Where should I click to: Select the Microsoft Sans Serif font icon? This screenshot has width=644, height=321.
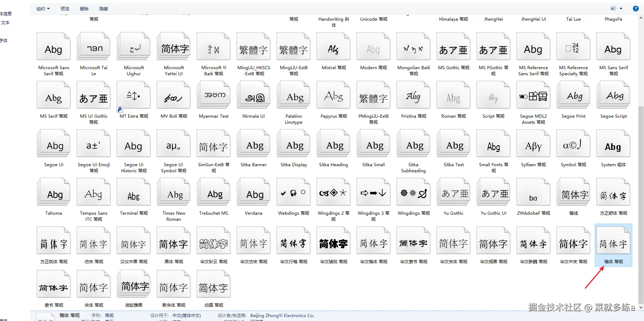coord(54,46)
